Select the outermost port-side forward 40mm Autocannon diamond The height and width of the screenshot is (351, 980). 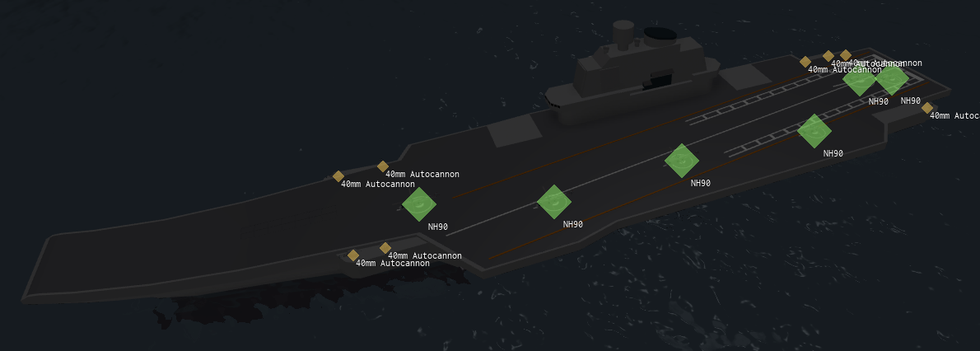(x=338, y=176)
